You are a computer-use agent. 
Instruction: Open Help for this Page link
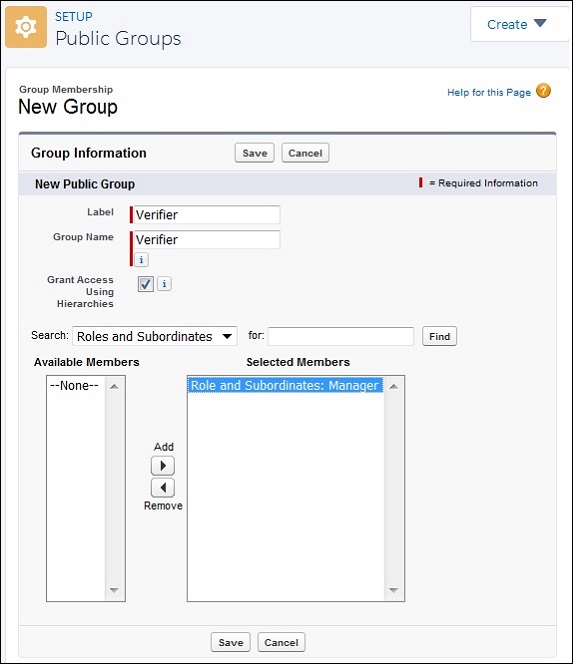489,92
